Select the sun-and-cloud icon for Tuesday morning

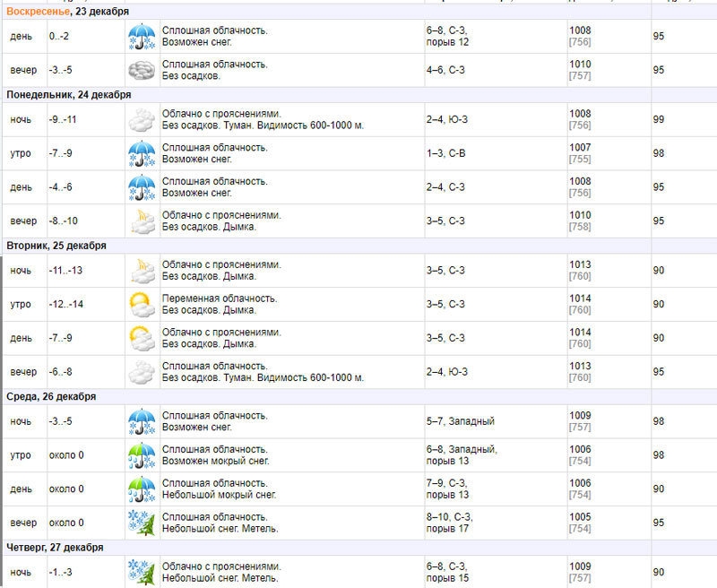click(x=142, y=305)
